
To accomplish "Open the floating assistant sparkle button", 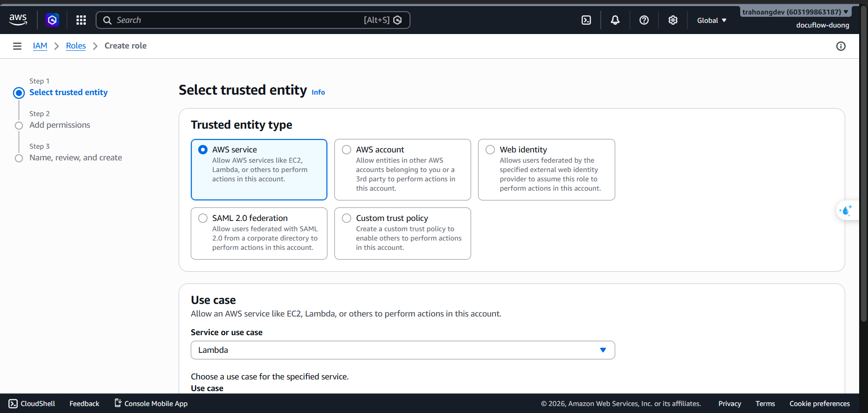I will tap(846, 211).
